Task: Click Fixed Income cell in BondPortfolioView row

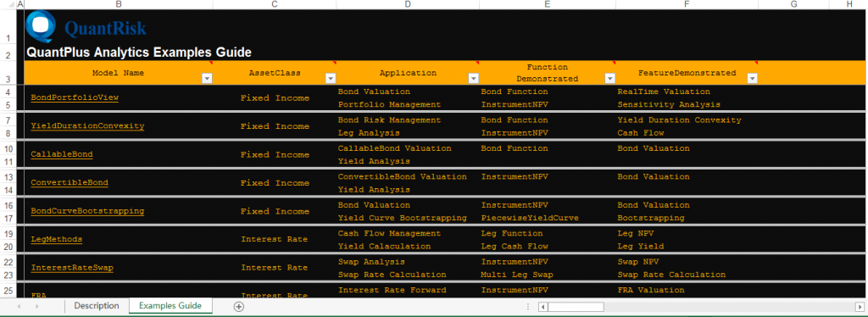Action: tap(275, 98)
